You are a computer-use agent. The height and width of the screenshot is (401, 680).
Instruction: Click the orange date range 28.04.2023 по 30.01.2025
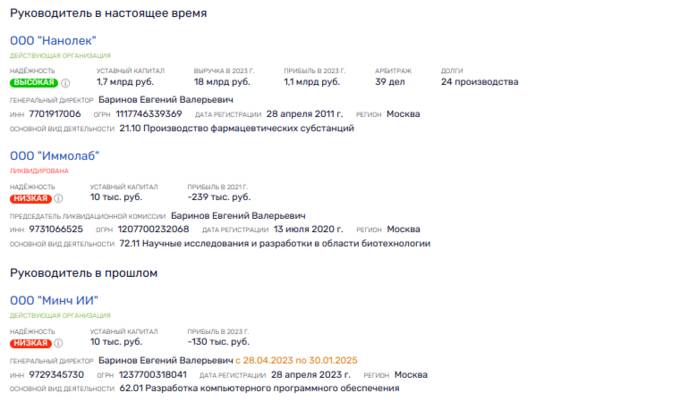click(297, 360)
